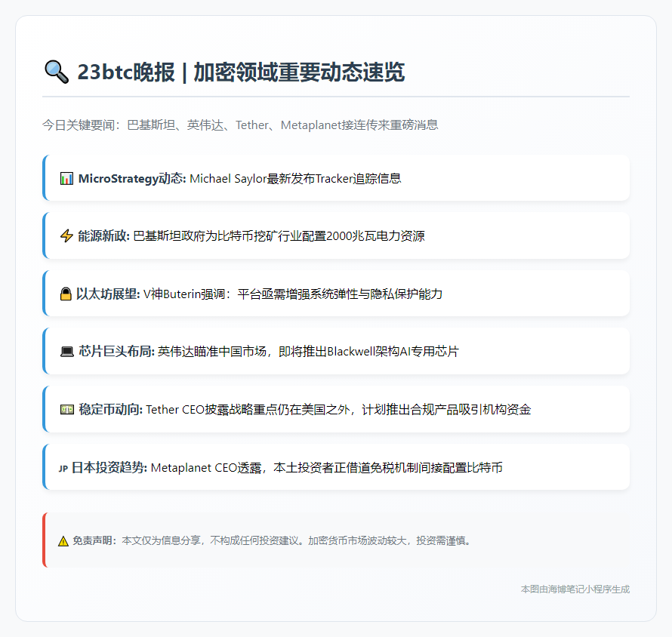Click the bold label 稳定币动向
The height and width of the screenshot is (637, 672).
pyautogui.click(x=110, y=410)
